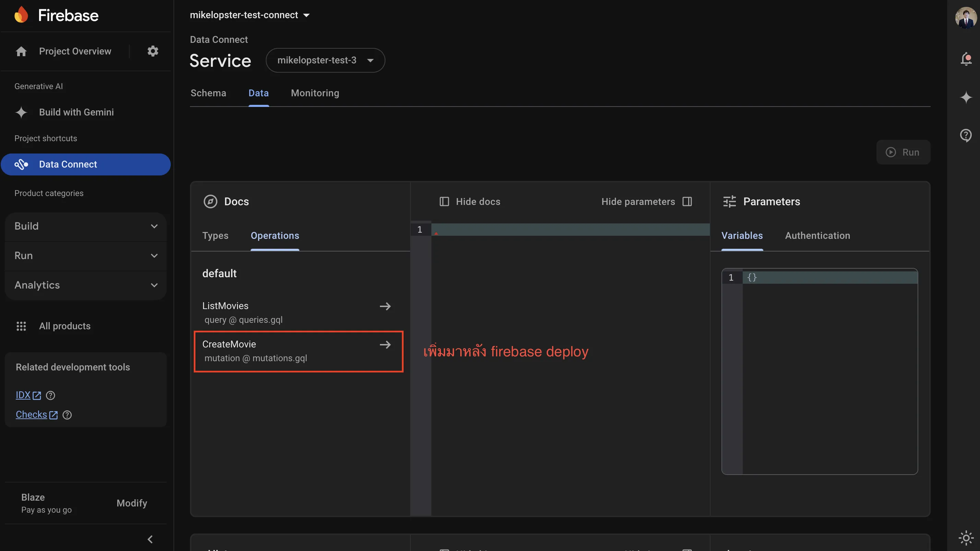Viewport: 980px width, 551px height.
Task: Open All products
Action: (65, 326)
